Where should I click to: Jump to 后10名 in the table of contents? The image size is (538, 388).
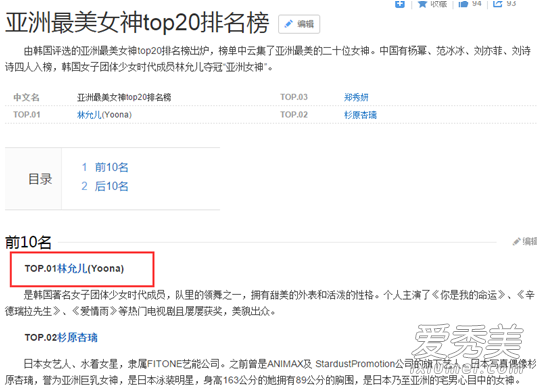(x=112, y=186)
